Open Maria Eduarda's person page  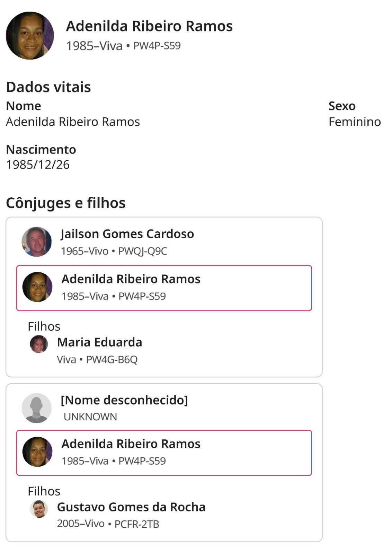(x=99, y=342)
